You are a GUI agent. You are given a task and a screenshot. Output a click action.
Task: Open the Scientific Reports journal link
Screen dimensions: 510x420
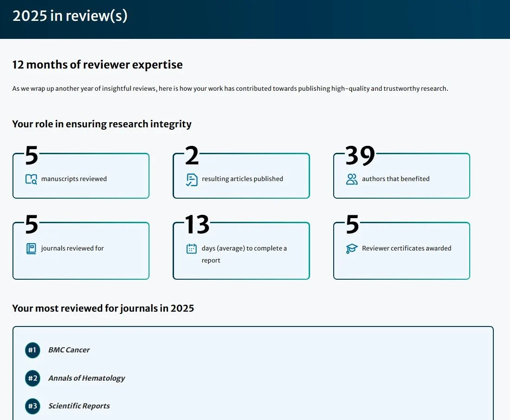pos(79,406)
